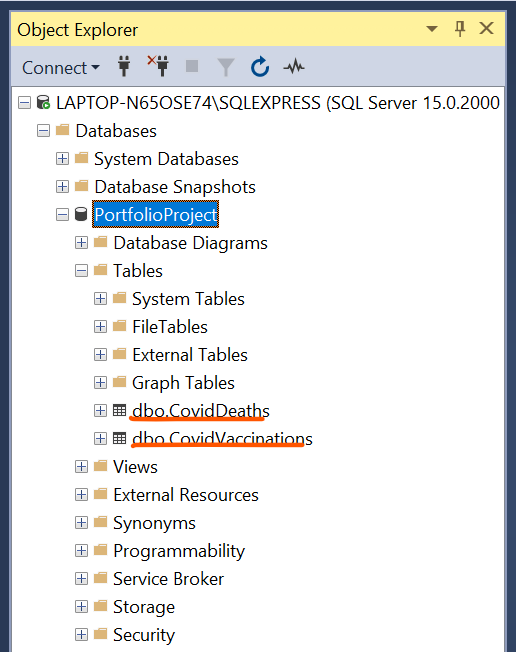The image size is (516, 652).
Task: Expand the System Databases folder
Action: [62, 158]
